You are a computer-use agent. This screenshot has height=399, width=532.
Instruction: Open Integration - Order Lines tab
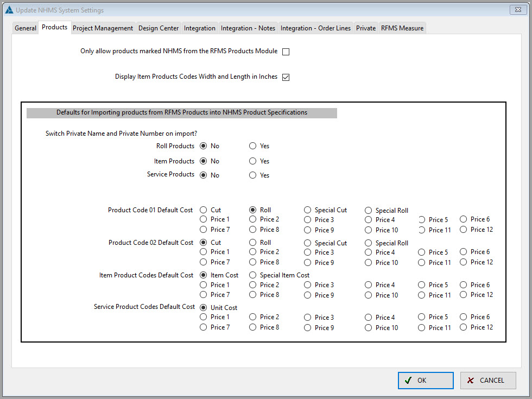point(315,28)
